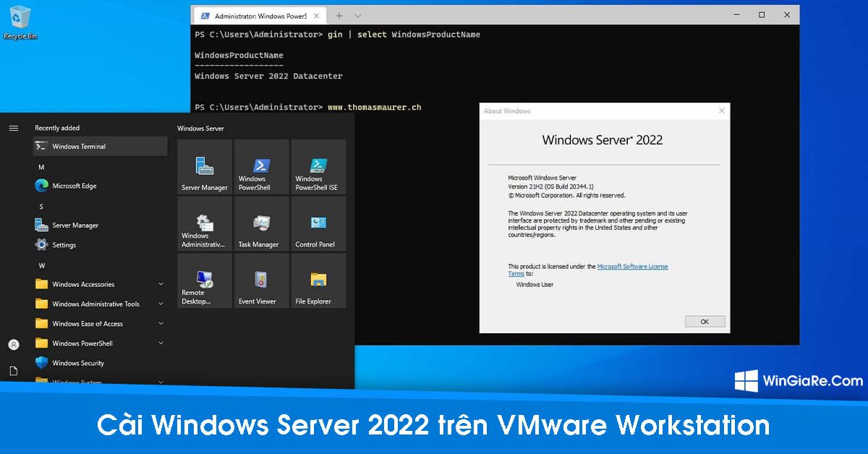
Task: Open Control Panel tile
Action: pyautogui.click(x=318, y=223)
